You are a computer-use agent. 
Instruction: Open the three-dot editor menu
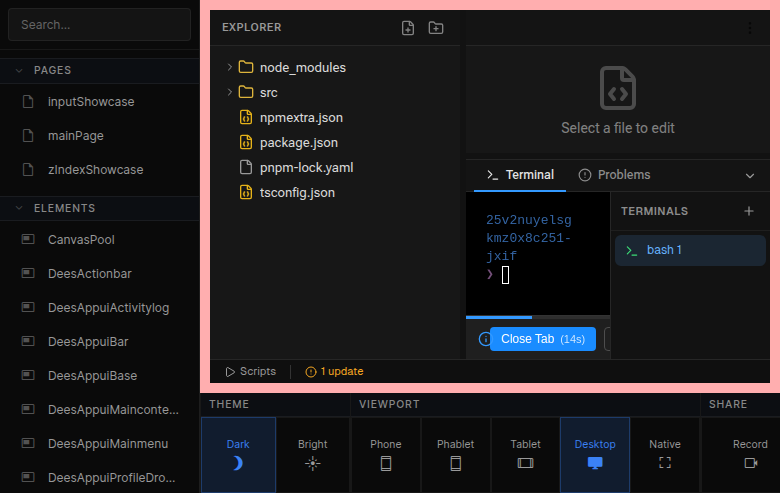(750, 29)
